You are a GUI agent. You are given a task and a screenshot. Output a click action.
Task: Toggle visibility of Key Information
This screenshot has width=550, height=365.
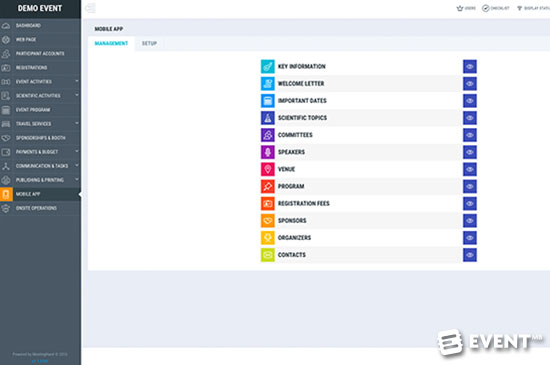470,66
